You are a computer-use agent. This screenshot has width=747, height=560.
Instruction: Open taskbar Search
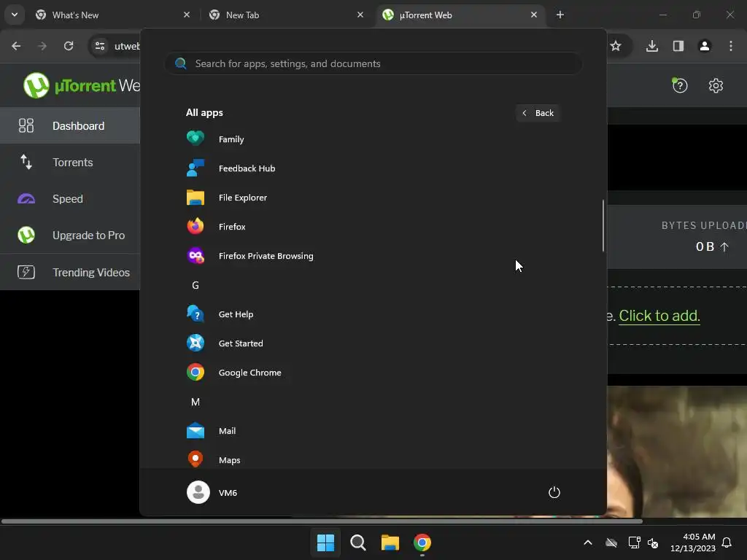click(x=357, y=542)
